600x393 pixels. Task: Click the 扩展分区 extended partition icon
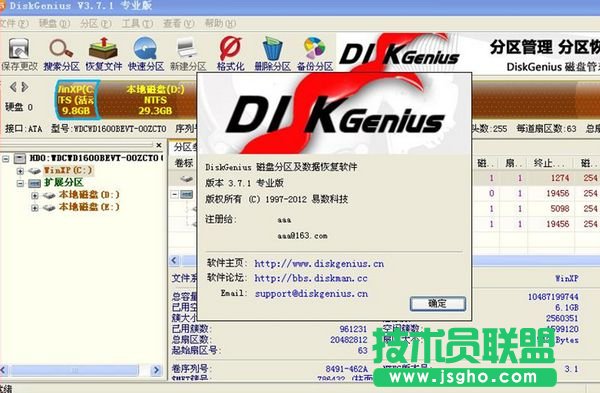34,183
